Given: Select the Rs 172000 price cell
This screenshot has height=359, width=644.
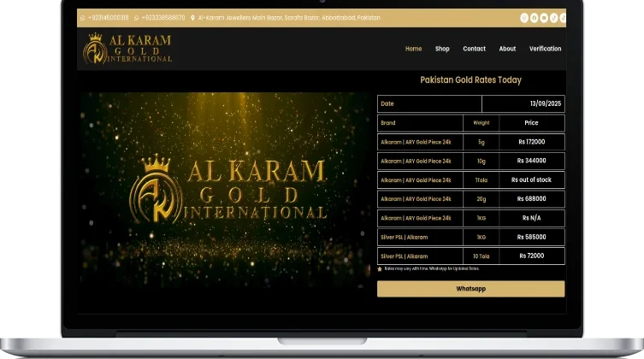Looking at the screenshot, I should point(531,142).
